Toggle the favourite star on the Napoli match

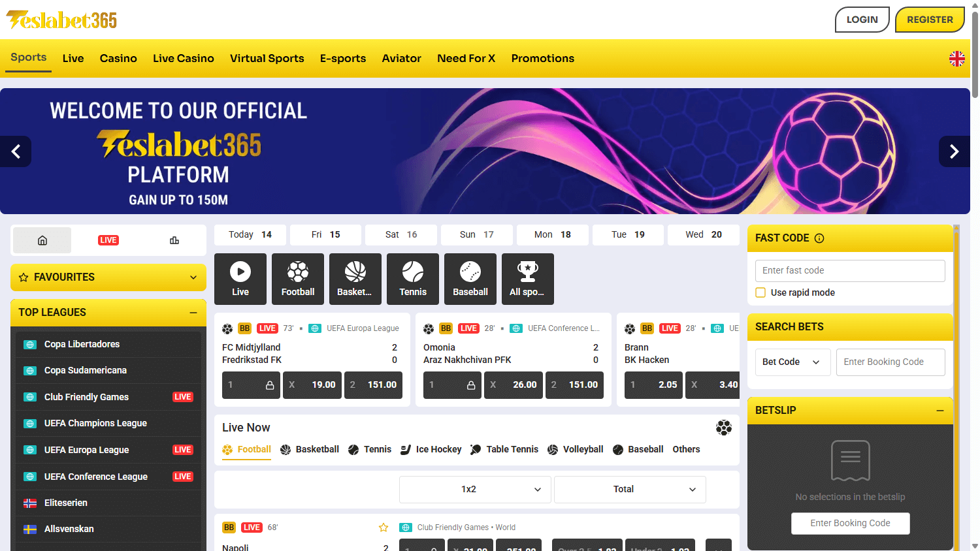[383, 527]
